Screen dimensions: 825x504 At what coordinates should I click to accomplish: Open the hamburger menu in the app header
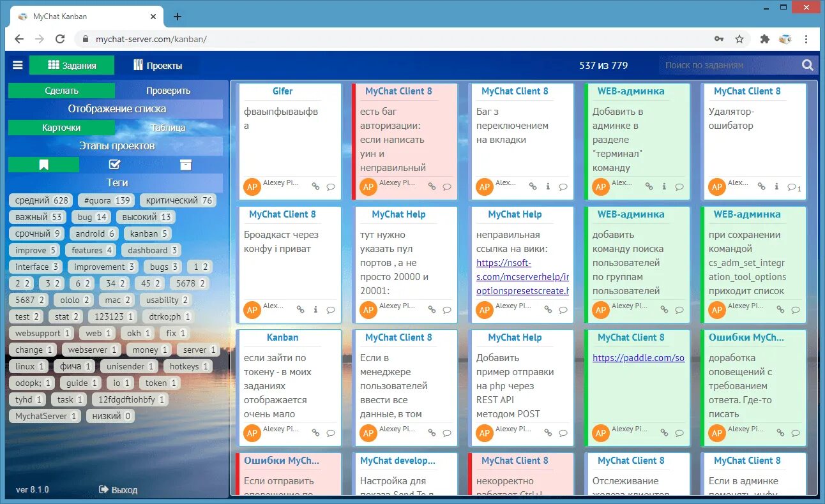coord(18,65)
